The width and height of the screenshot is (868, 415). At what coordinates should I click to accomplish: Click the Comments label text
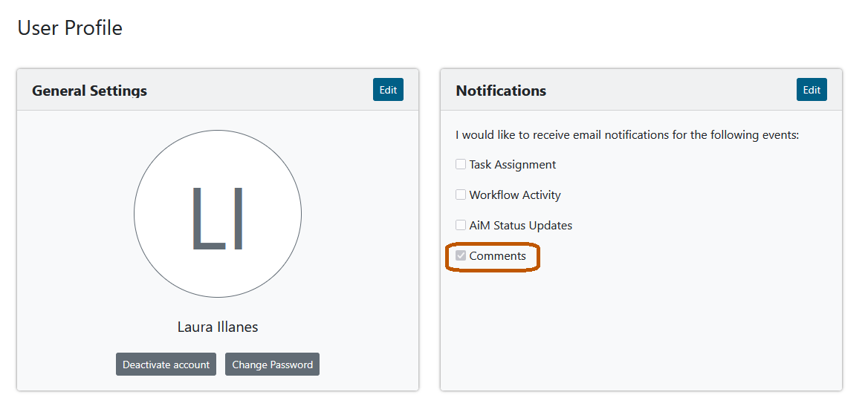(x=498, y=256)
